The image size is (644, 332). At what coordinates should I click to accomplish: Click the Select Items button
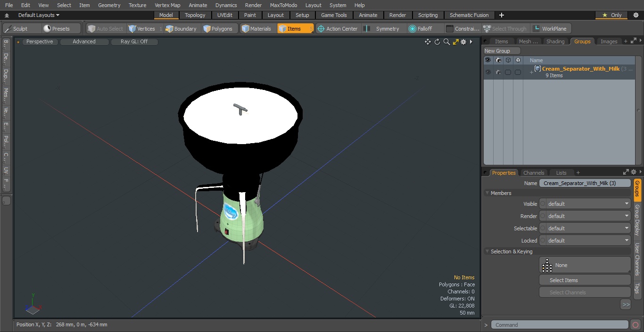point(585,280)
